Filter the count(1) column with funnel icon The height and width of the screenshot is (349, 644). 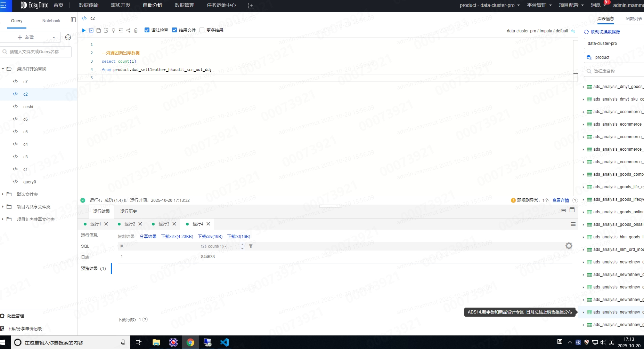pyautogui.click(x=251, y=246)
